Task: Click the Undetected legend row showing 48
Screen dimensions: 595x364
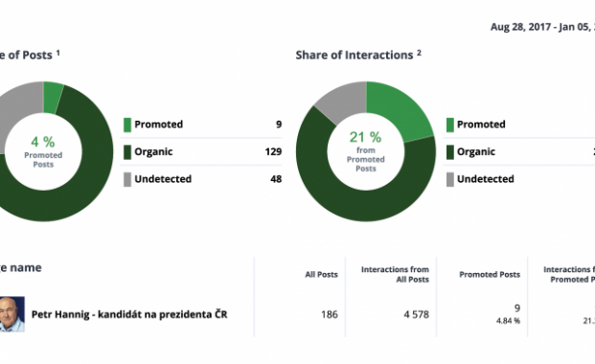Action: pyautogui.click(x=201, y=179)
